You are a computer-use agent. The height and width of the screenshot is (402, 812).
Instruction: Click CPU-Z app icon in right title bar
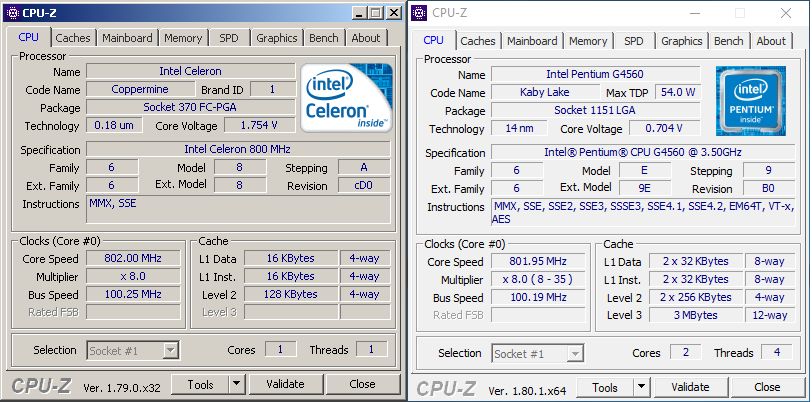pyautogui.click(x=419, y=13)
